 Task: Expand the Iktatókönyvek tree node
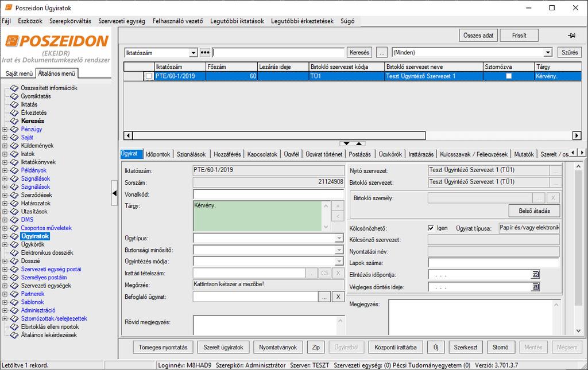coord(5,162)
